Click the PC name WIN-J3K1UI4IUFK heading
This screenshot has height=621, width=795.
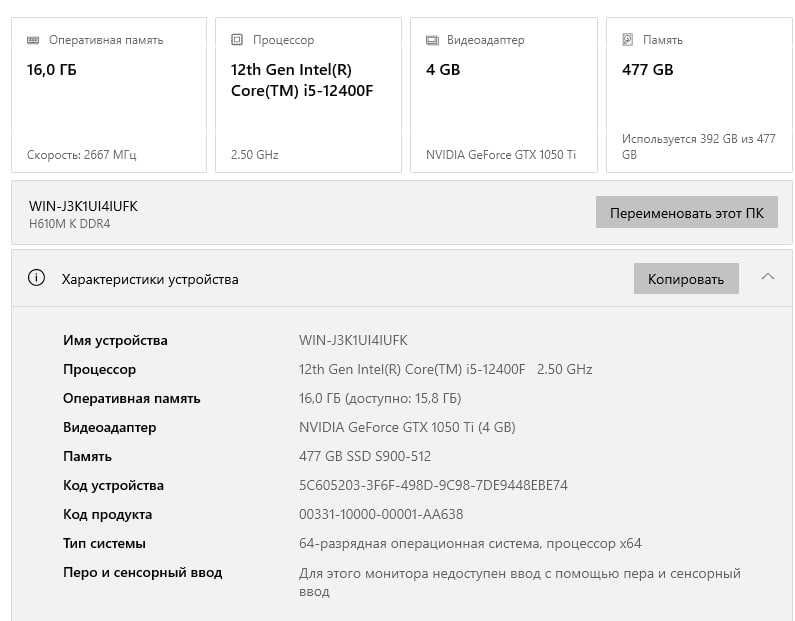pyautogui.click(x=83, y=206)
